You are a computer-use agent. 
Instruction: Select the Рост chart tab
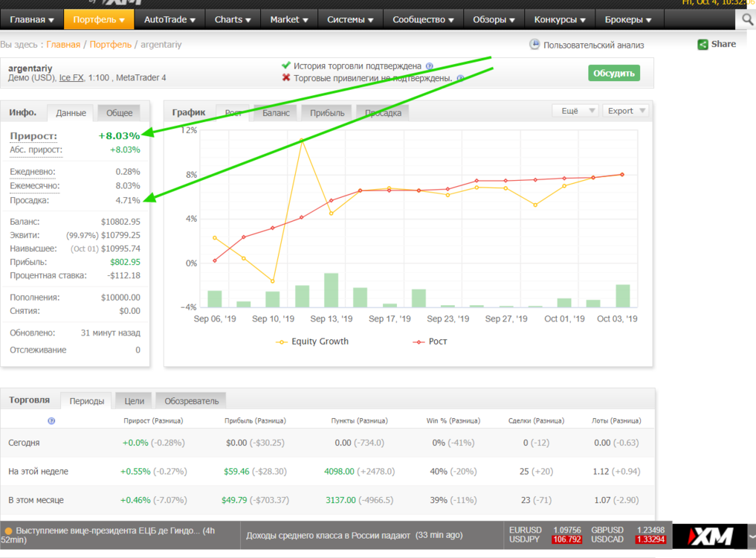point(233,113)
